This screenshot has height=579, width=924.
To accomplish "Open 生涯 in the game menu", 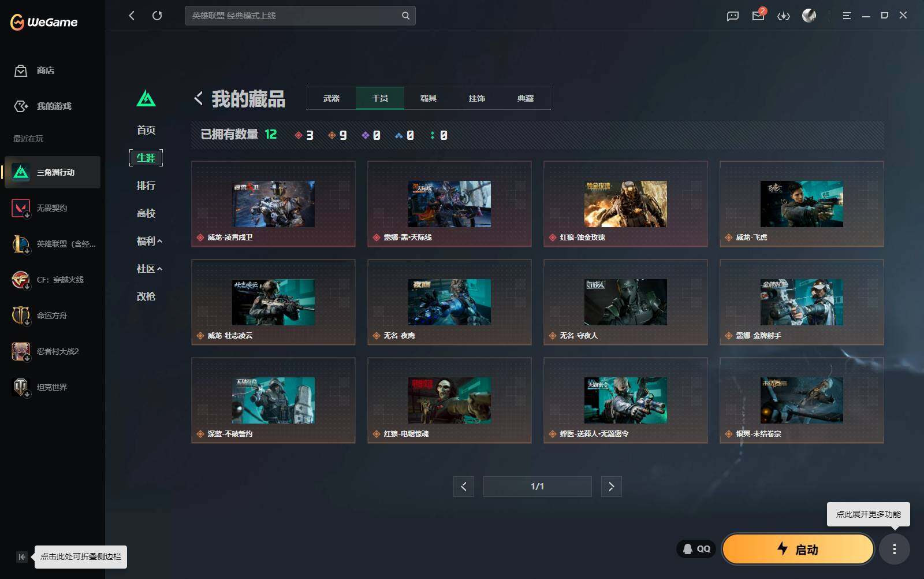I will (x=146, y=158).
